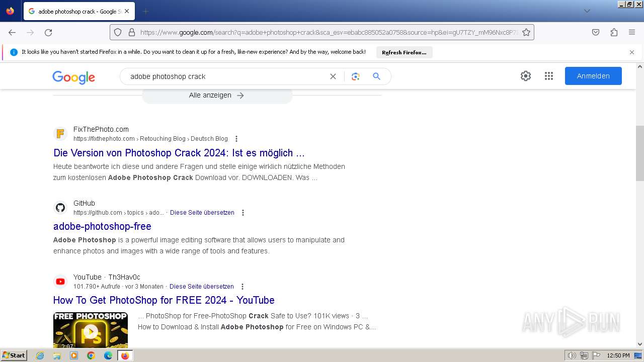Open more options for FixThePhoto result
644x362 pixels.
click(x=236, y=139)
